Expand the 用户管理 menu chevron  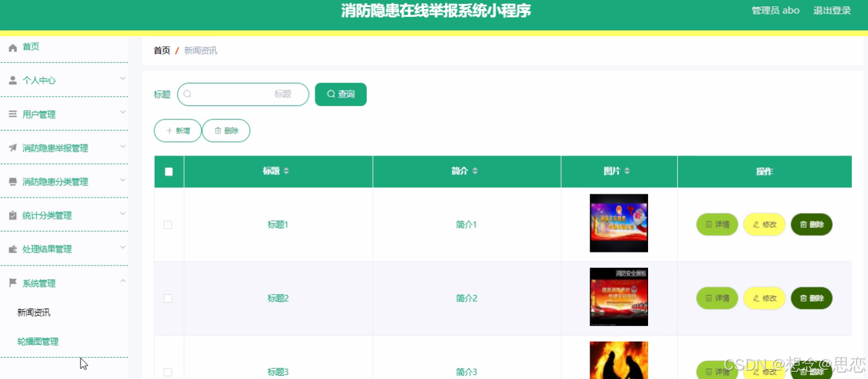(123, 112)
